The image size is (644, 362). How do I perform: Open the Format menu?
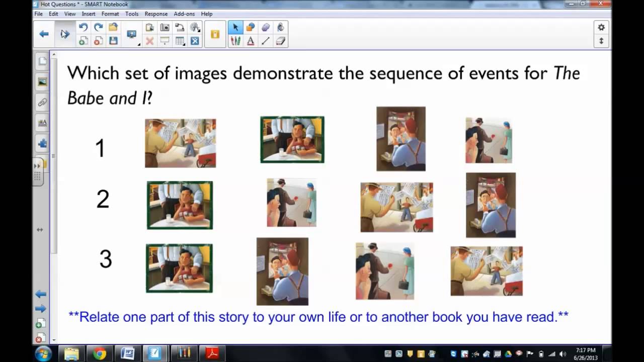coord(110,14)
